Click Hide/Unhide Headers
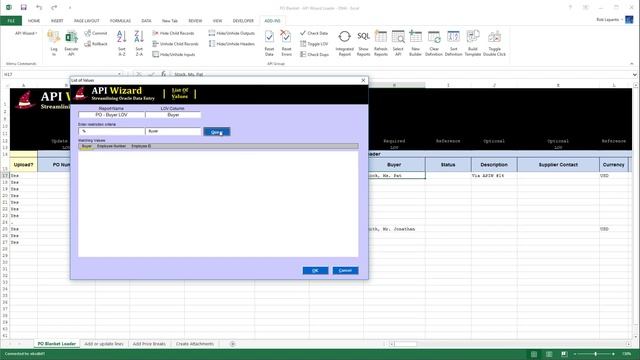640x360 pixels. (231, 44)
